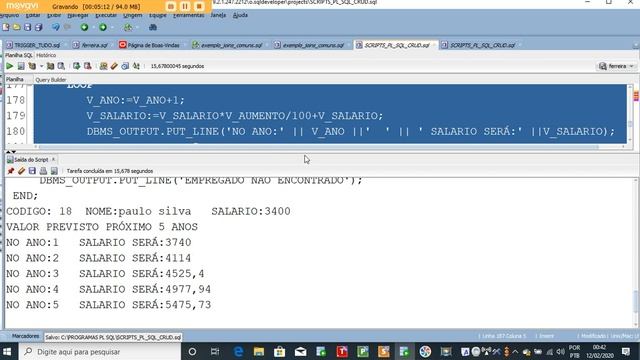Click the Marcadores tab at bottom
The height and width of the screenshot is (360, 640).
click(25, 336)
